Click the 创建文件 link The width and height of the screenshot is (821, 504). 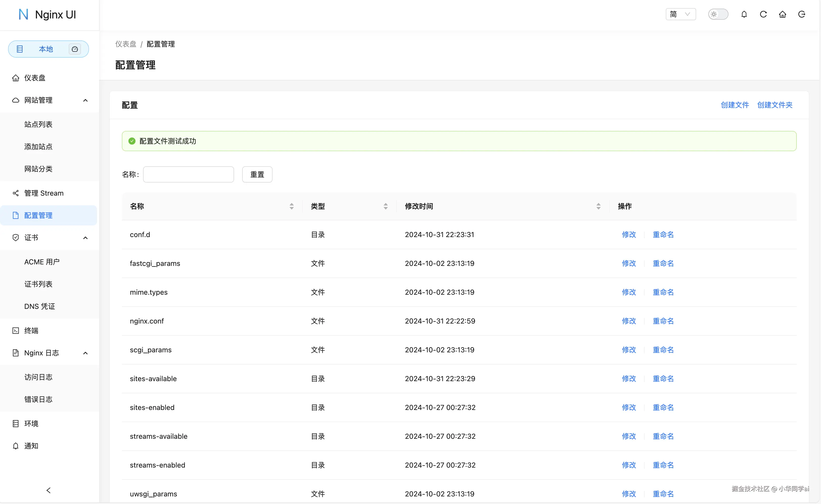point(734,105)
